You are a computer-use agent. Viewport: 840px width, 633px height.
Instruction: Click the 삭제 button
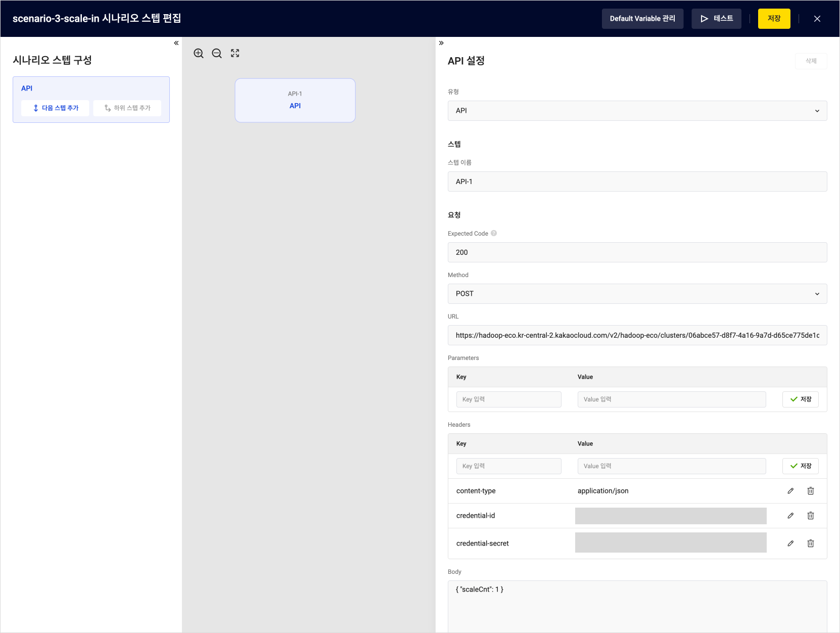[811, 61]
